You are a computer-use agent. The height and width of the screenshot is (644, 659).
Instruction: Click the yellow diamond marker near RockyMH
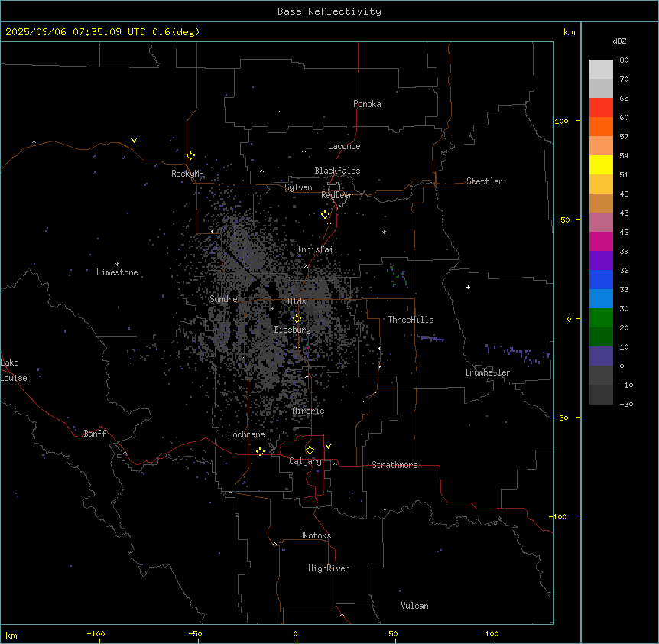click(x=190, y=156)
